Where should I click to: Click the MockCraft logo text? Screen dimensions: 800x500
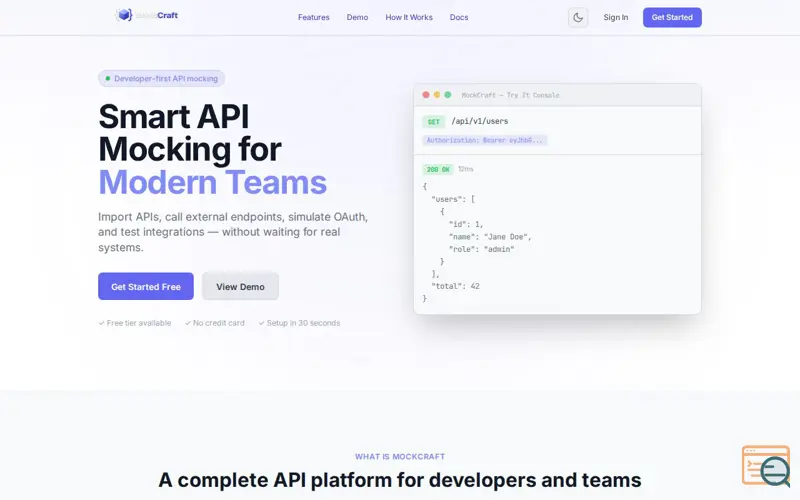point(157,15)
